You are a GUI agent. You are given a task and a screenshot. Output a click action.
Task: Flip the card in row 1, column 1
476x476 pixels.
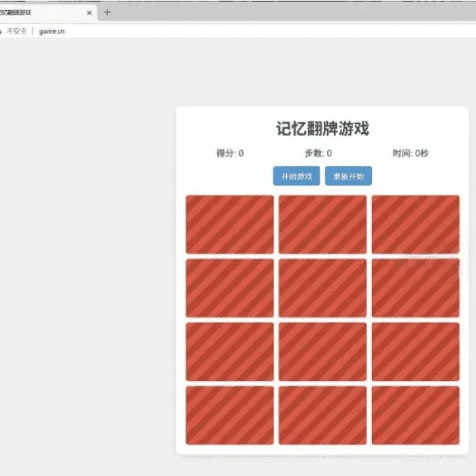tap(230, 224)
